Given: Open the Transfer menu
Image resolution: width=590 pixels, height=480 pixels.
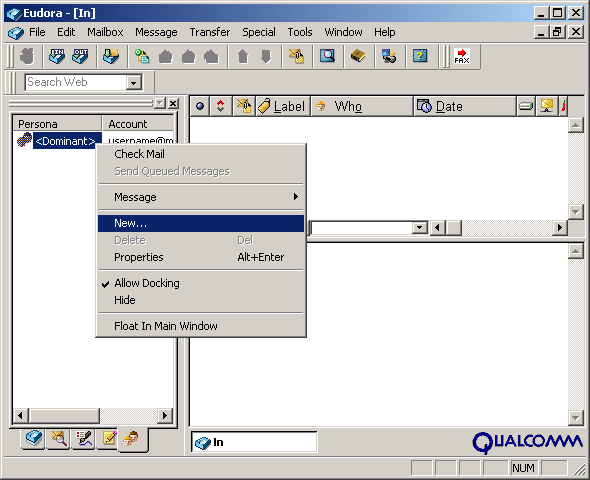Looking at the screenshot, I should (210, 32).
